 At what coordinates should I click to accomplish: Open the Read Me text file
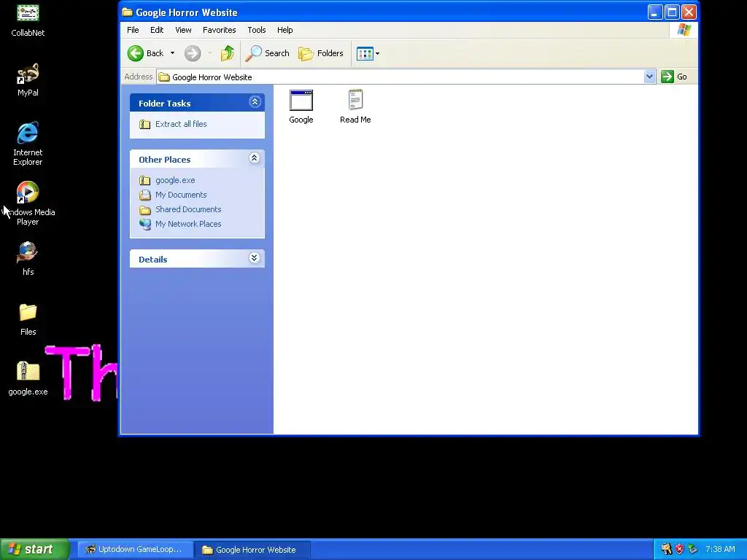pos(355,106)
